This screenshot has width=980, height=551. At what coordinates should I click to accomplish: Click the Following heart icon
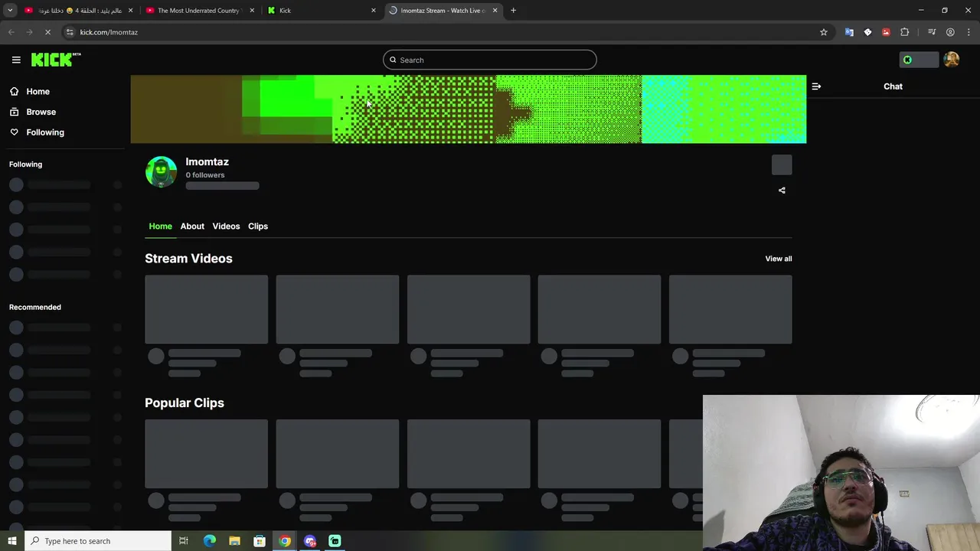point(14,132)
